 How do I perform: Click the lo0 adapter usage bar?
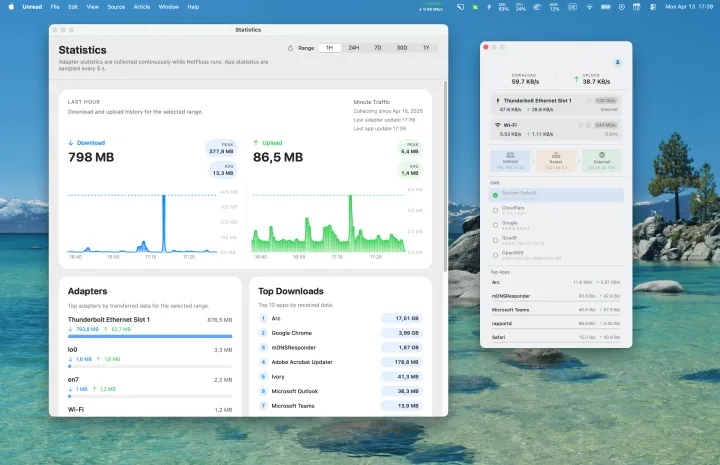[150, 366]
